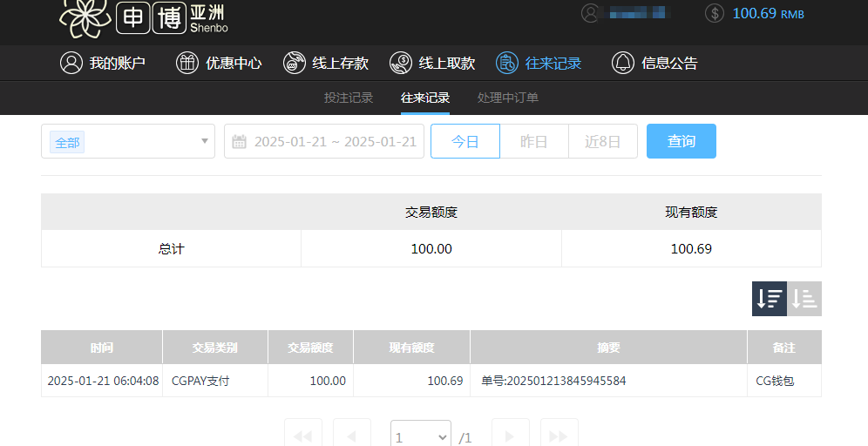Select the 今日 date range option
The width and height of the screenshot is (868, 446).
pyautogui.click(x=465, y=141)
